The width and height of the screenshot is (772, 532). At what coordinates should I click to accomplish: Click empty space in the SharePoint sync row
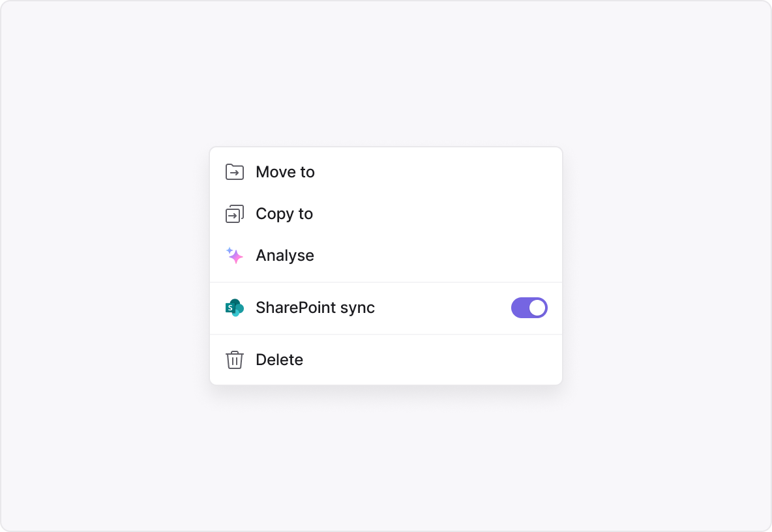click(x=443, y=308)
